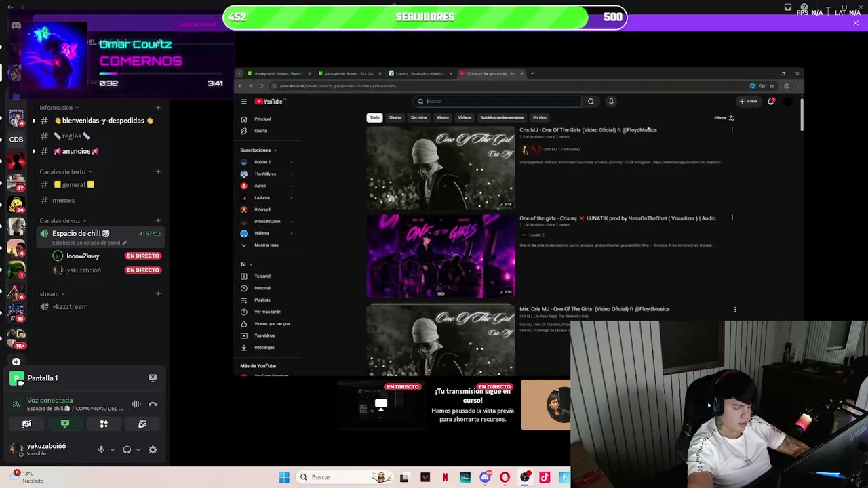The width and height of the screenshot is (868, 488).
Task: Expand Mostrar más subscriptions
Action: coord(266,245)
